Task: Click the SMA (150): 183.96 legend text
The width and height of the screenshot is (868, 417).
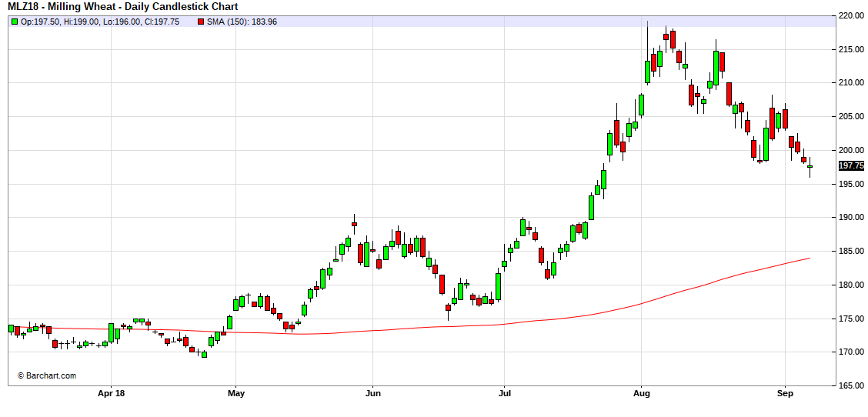Action: (x=242, y=22)
